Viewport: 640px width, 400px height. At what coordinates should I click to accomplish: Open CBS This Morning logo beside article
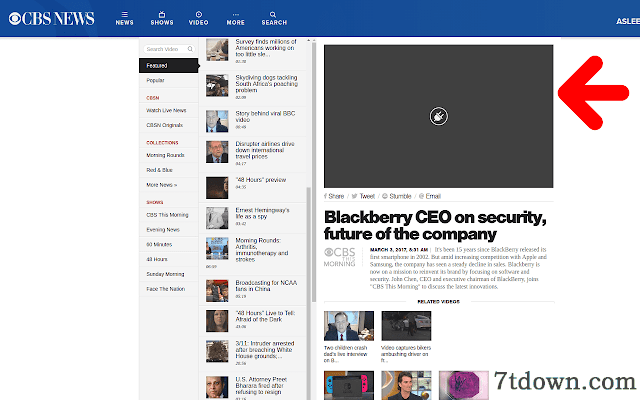coord(340,257)
